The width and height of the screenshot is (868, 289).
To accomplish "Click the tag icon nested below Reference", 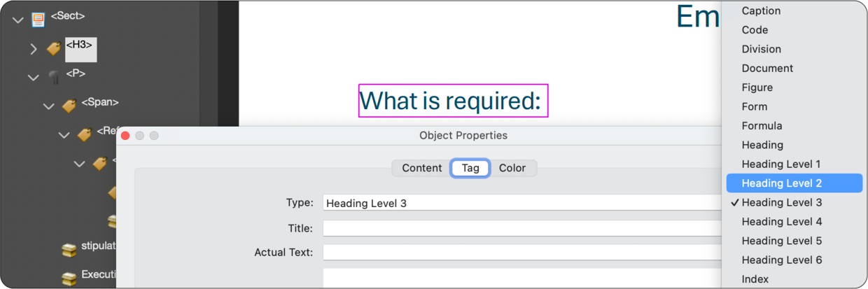I will (x=99, y=164).
